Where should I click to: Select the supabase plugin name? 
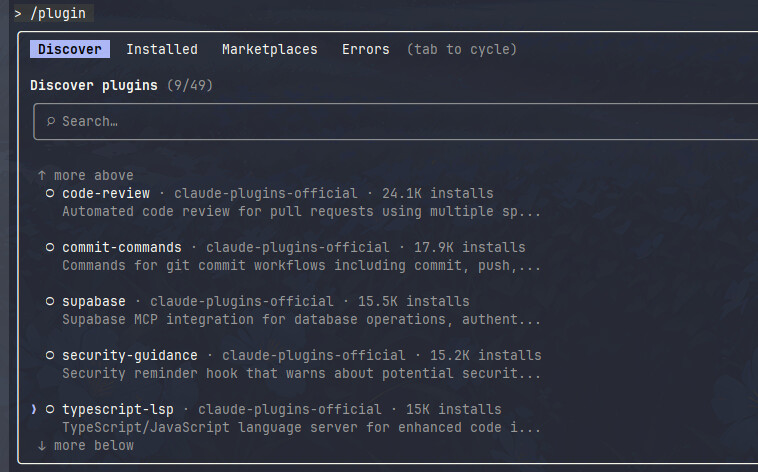[x=94, y=301]
